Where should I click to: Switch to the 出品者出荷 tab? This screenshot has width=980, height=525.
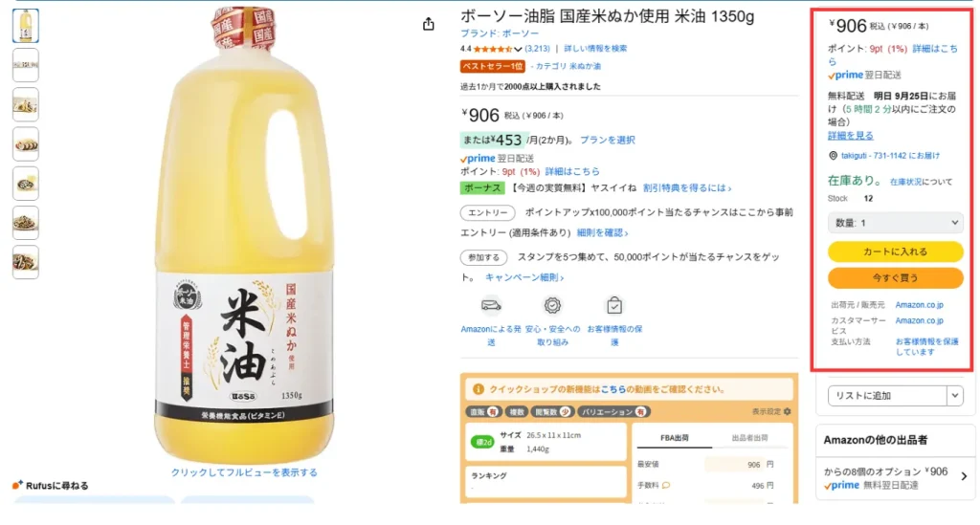tap(751, 438)
